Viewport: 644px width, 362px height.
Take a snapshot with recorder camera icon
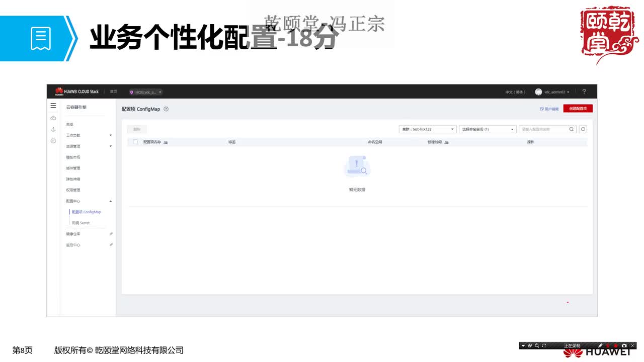click(624, 346)
